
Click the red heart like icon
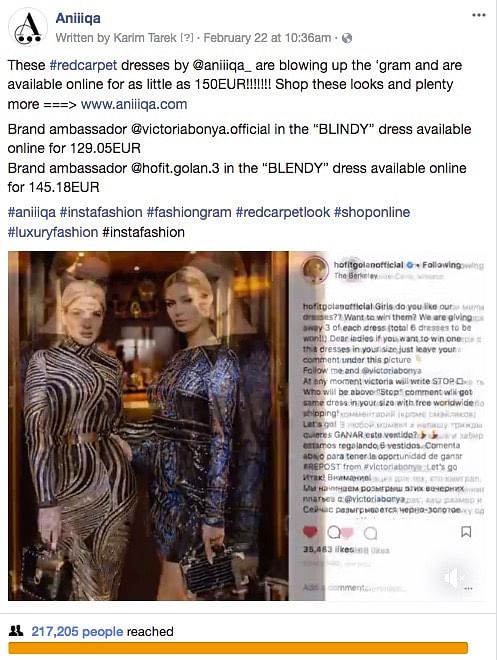(310, 532)
